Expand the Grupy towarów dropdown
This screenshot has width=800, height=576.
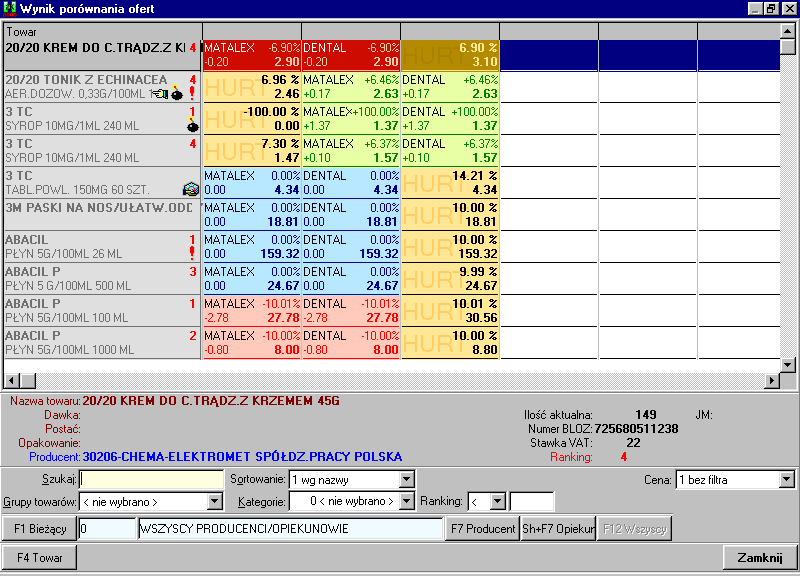coord(216,501)
